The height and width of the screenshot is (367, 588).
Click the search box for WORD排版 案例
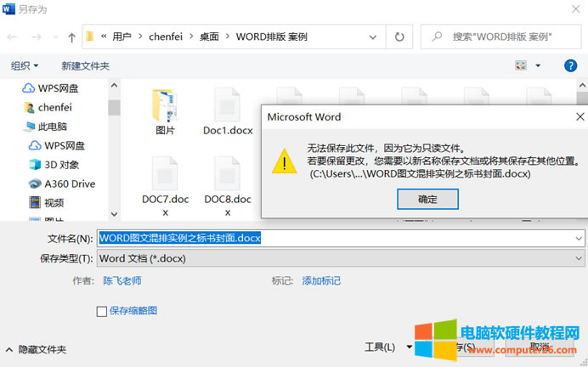[501, 37]
